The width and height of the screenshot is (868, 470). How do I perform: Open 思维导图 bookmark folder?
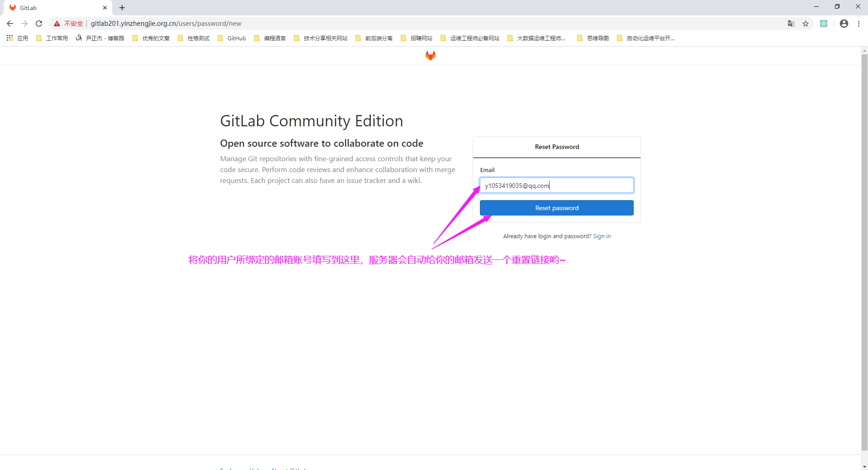coord(593,38)
